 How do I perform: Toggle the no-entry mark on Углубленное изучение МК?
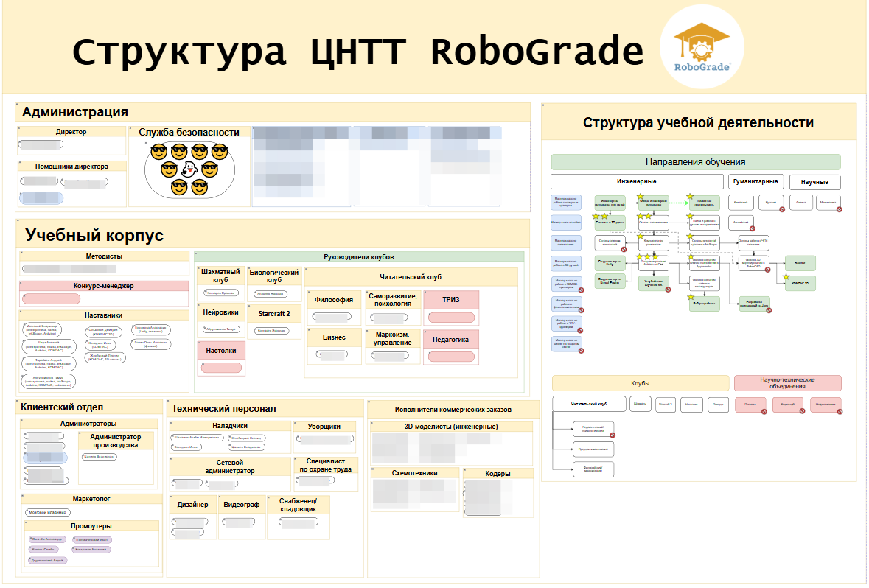tap(669, 289)
